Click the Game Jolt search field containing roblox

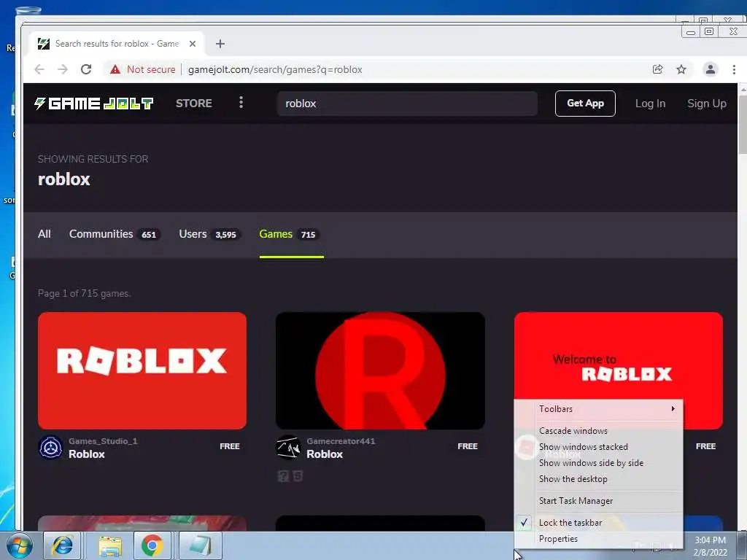407,104
